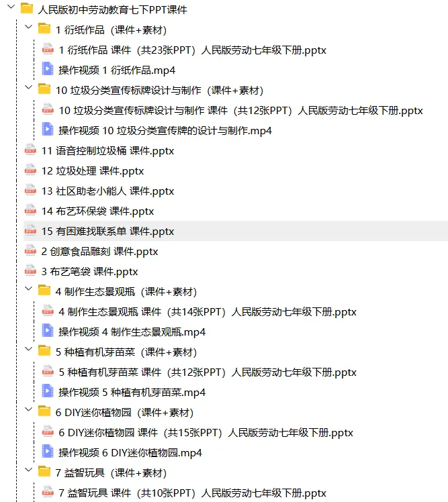
Task: Select file 14 布艺环保袋 课件.pptx
Action: (97, 211)
